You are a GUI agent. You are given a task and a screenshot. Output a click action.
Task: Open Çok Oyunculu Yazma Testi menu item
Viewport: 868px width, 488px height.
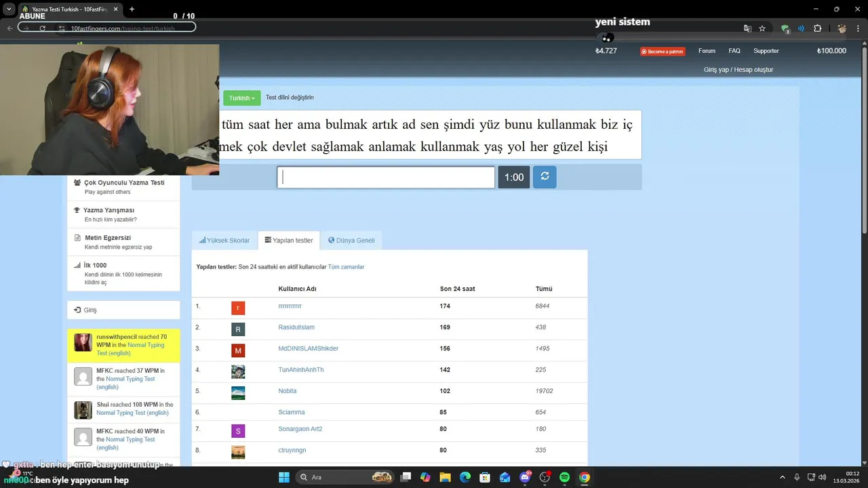tap(123, 186)
